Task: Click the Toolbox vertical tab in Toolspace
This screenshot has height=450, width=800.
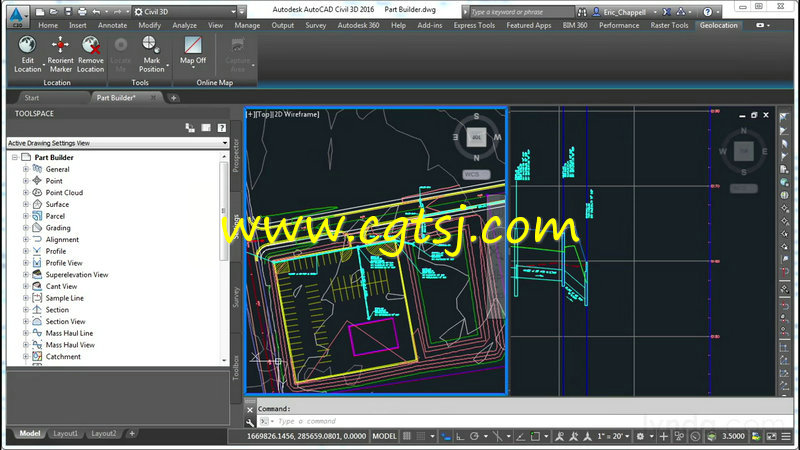Action: click(x=236, y=367)
